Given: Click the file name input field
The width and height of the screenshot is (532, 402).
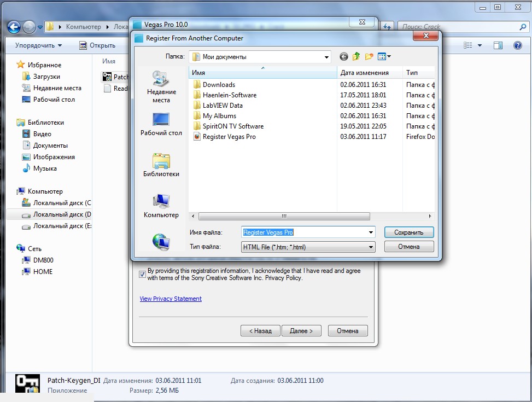Looking at the screenshot, I should click(x=305, y=232).
